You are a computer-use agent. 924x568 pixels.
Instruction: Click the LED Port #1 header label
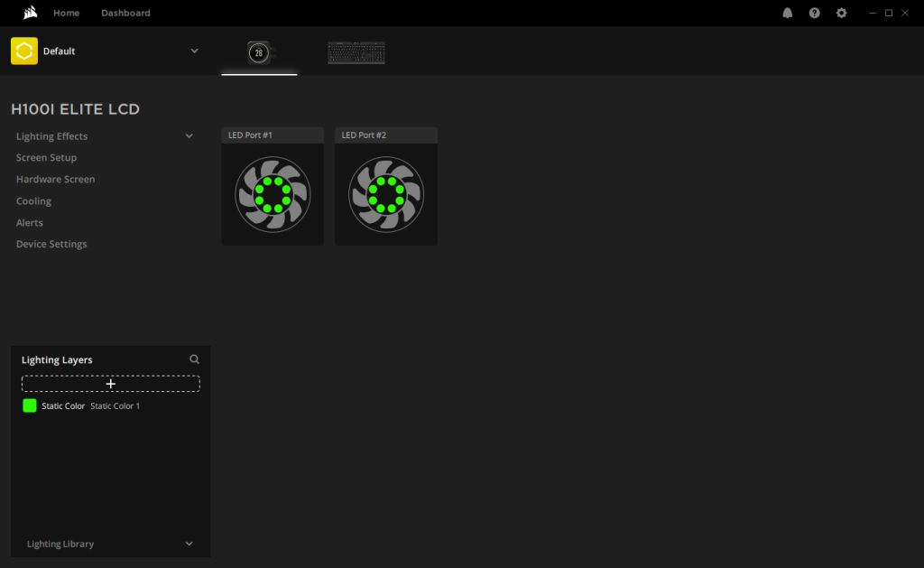pyautogui.click(x=250, y=135)
